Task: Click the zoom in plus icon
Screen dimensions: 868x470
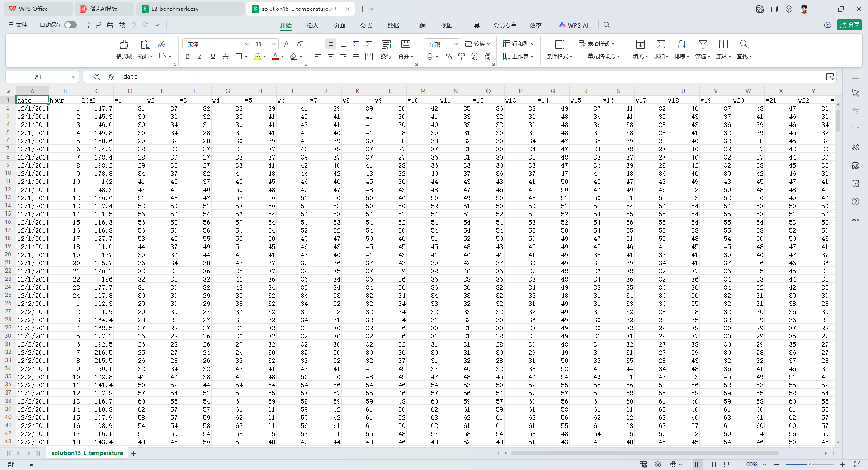Action: [x=843, y=465]
